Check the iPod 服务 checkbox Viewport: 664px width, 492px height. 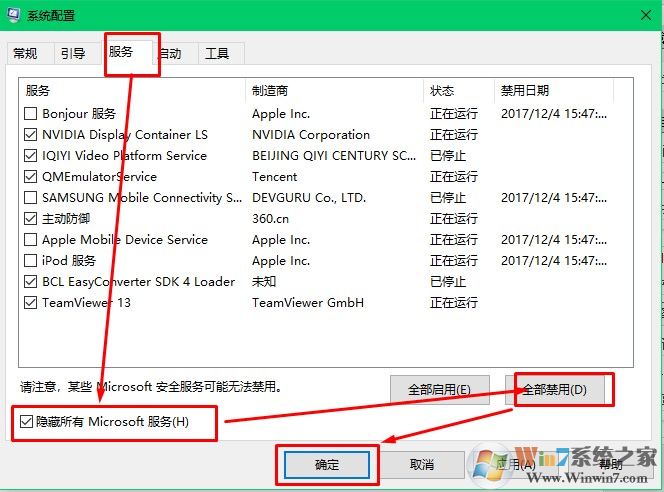click(30, 260)
